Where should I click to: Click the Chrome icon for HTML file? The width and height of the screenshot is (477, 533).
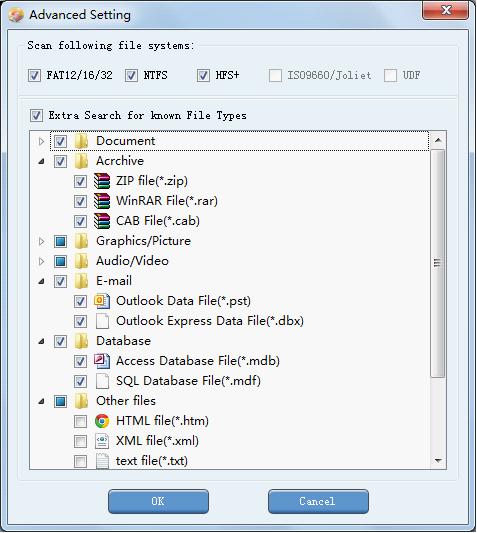(102, 421)
